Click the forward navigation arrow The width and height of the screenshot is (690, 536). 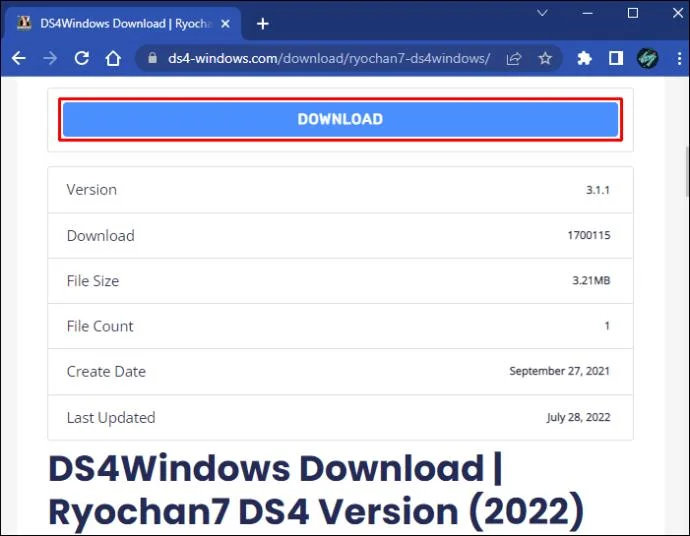tap(50, 58)
